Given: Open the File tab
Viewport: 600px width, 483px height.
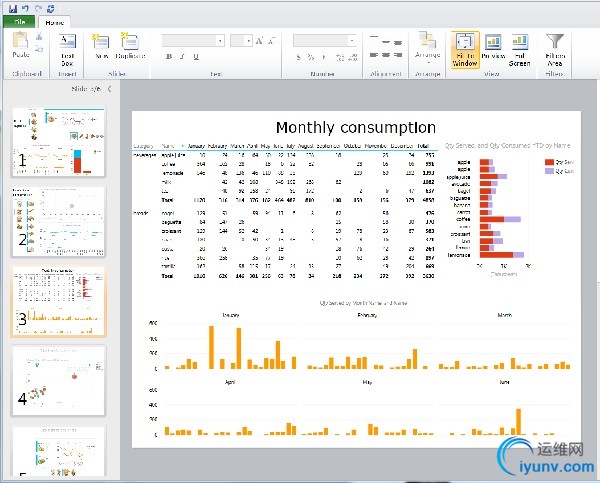Looking at the screenshot, I should point(19,22).
